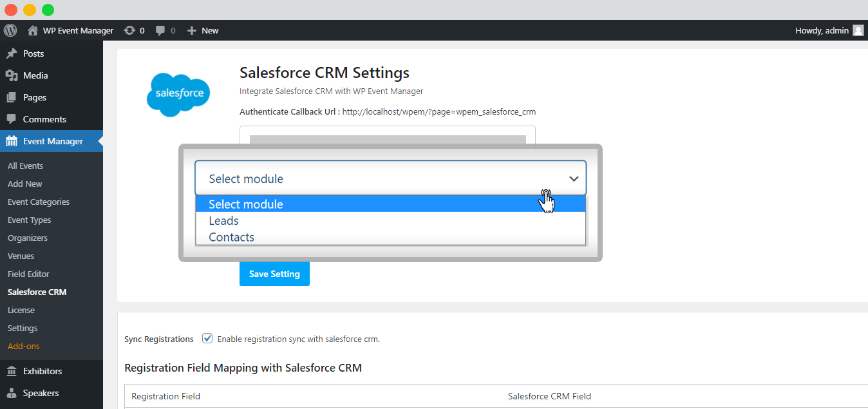Open Add-ons submenu
This screenshot has width=868, height=409.
pyautogui.click(x=24, y=346)
